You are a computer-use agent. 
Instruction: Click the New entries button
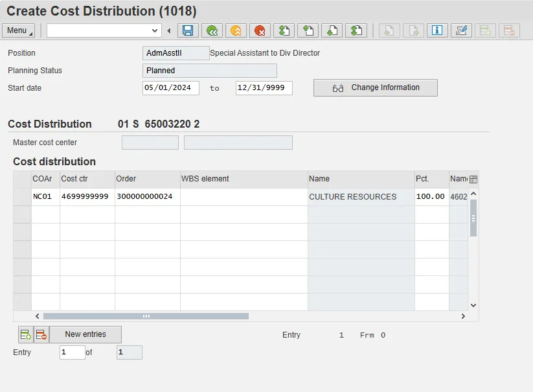click(x=85, y=334)
